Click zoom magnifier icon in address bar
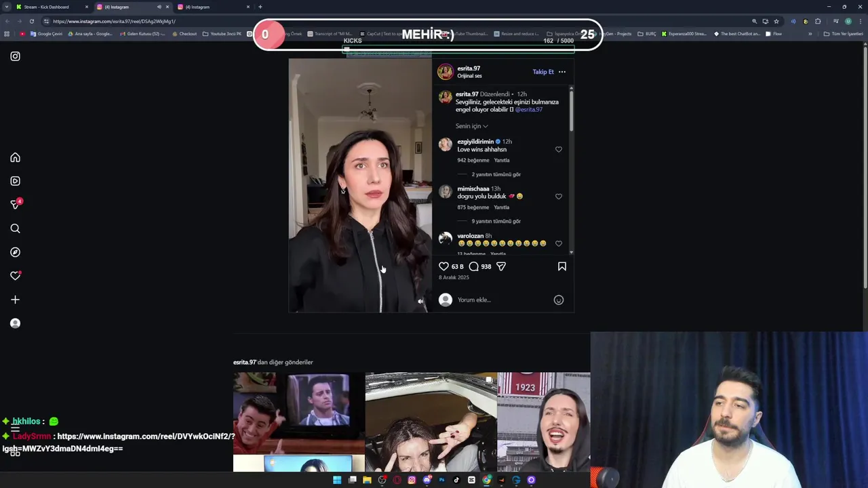 [x=754, y=21]
